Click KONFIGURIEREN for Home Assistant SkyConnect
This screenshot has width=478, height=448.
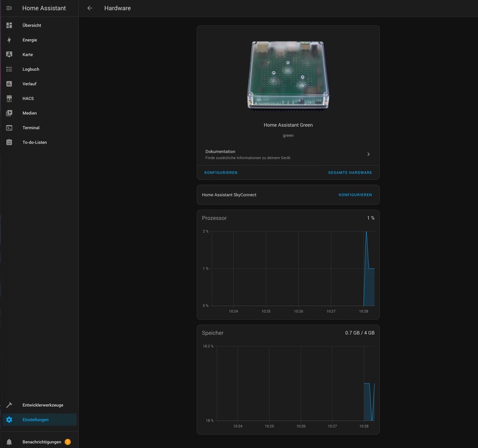click(355, 195)
